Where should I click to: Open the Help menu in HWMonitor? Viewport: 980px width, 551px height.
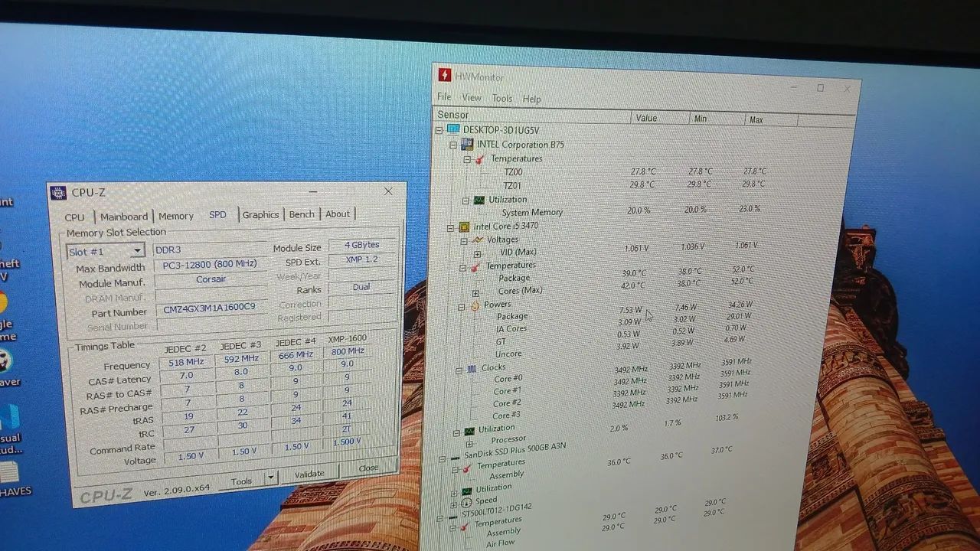tap(531, 99)
